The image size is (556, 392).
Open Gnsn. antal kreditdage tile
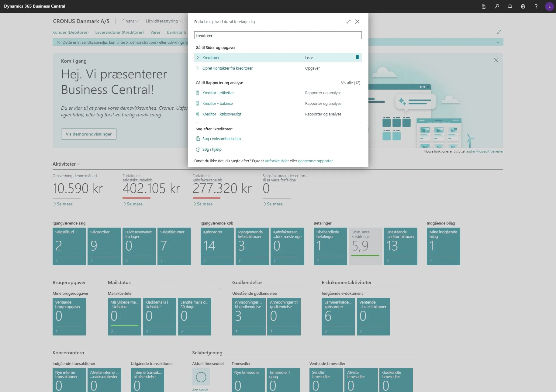click(x=365, y=246)
